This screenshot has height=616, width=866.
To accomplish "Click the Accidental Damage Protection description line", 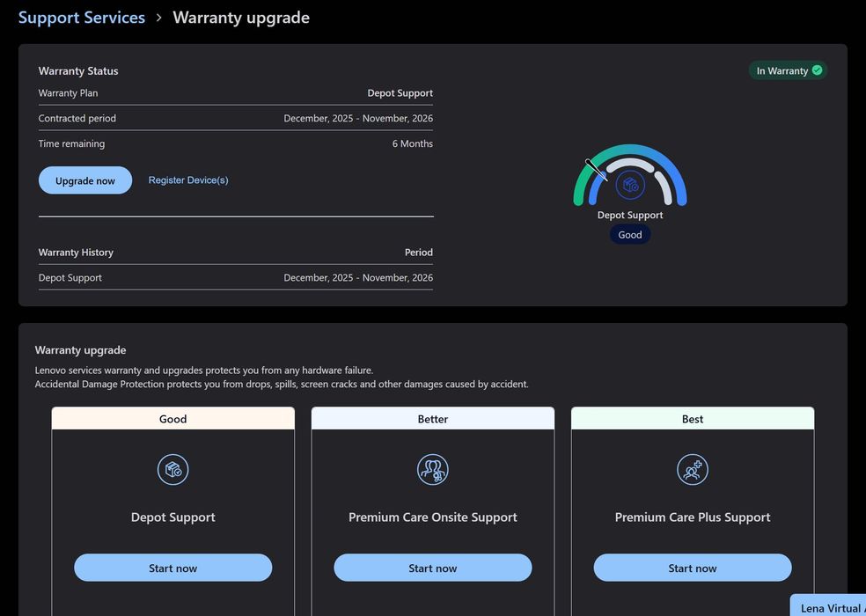I will (x=282, y=384).
